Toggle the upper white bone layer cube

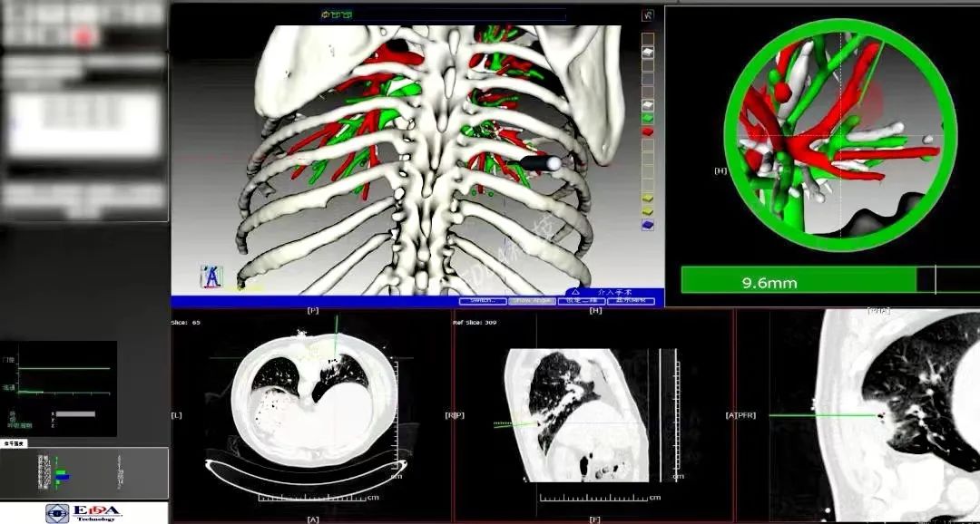648,51
